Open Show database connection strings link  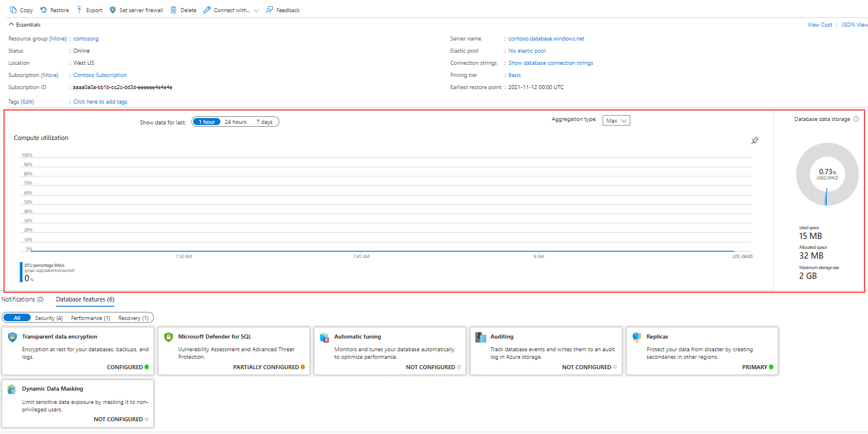click(x=551, y=63)
